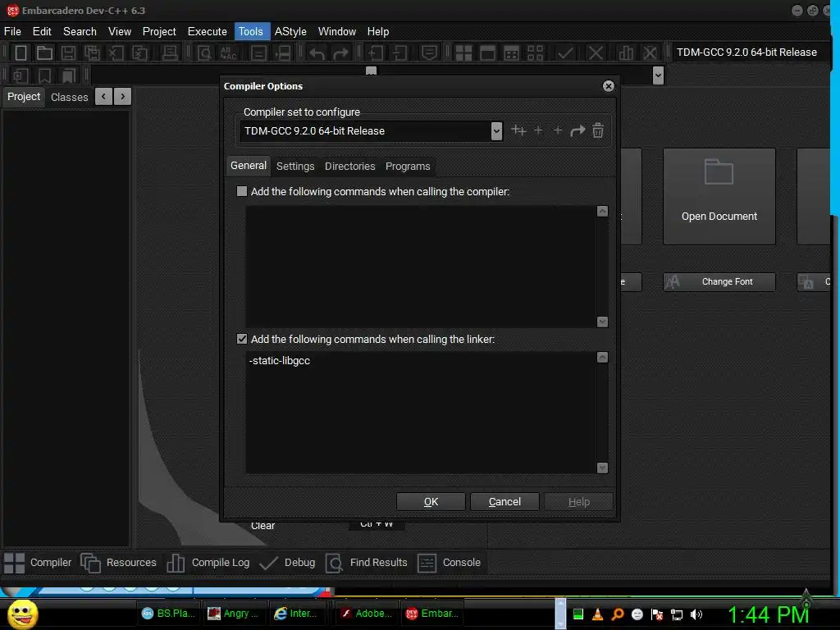Click the left arrow beside Classes tab
The height and width of the screenshot is (630, 840).
tap(103, 97)
